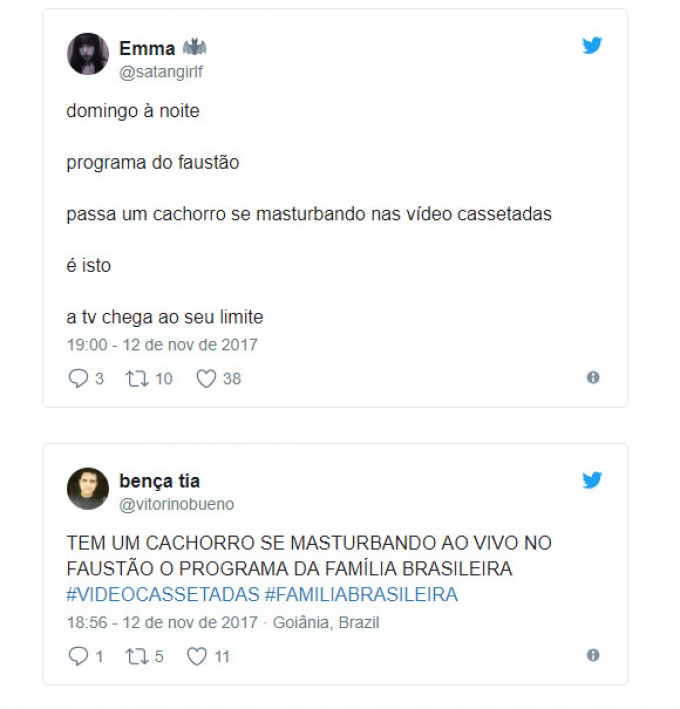
Task: Open the 19:00 - 12 de nov de 2017 timestamp
Action: 162,345
